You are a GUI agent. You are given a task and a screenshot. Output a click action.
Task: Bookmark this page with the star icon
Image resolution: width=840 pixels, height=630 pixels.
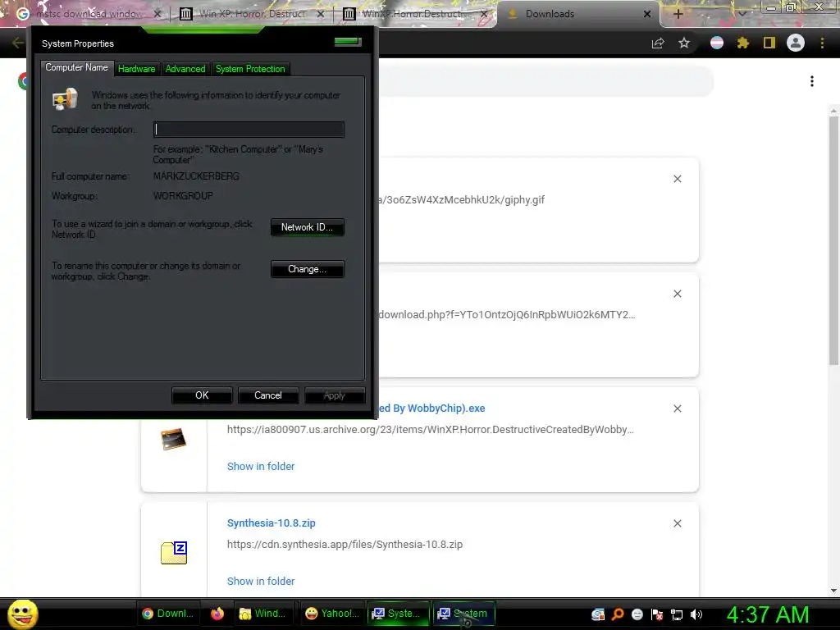click(684, 43)
